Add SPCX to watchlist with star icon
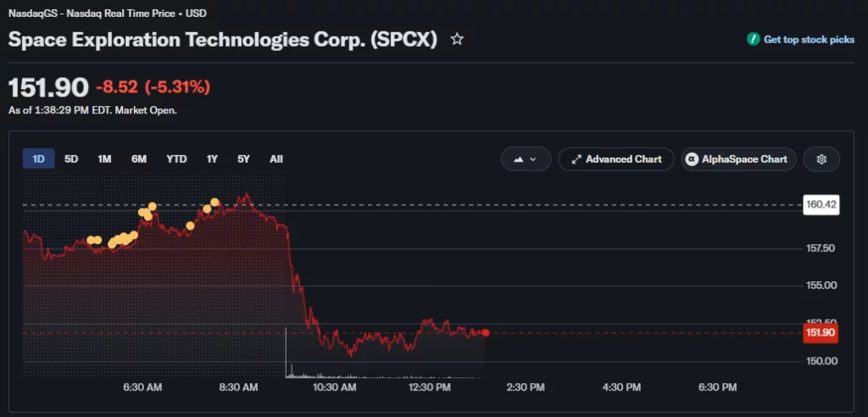The image size is (868, 417). tap(457, 39)
